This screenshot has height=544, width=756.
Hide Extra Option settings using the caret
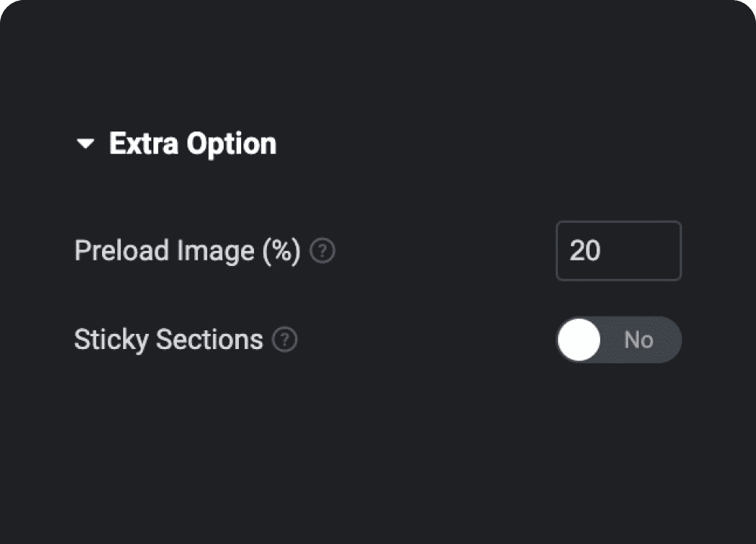point(85,144)
